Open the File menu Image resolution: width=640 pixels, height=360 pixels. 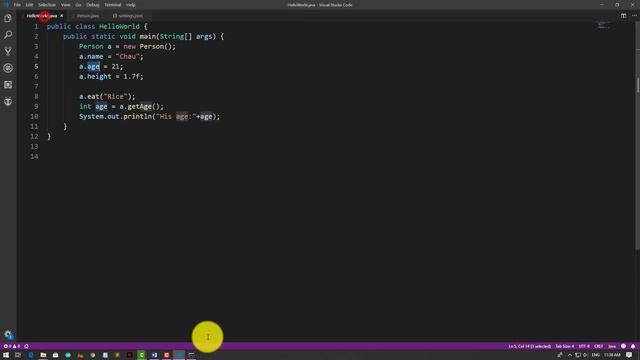click(17, 5)
